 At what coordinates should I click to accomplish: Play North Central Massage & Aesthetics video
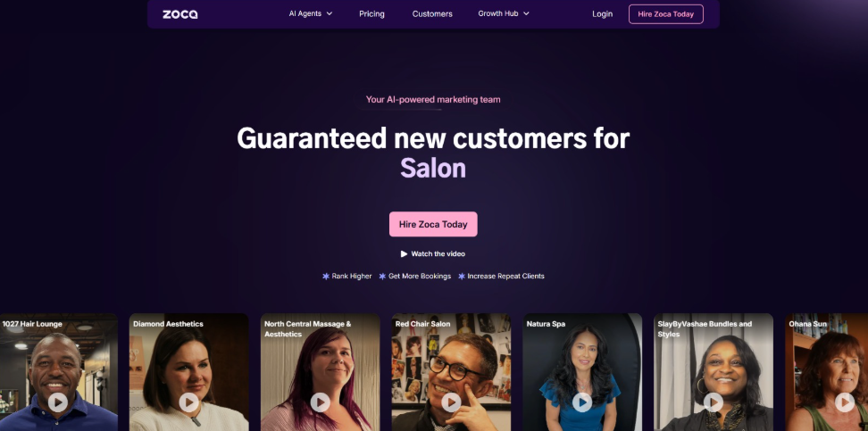click(x=320, y=402)
